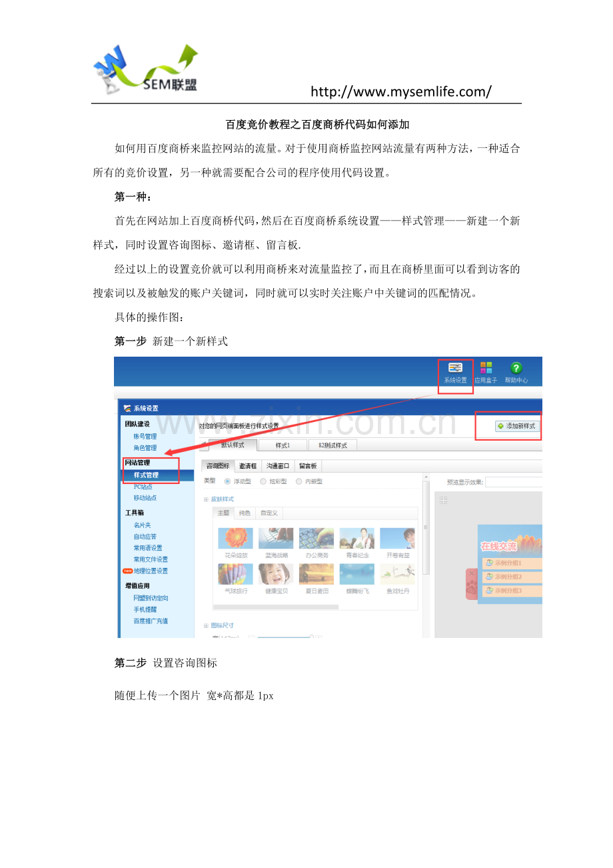
Task: Click the 示例分组2 entry in preview widget
Action: 512,577
